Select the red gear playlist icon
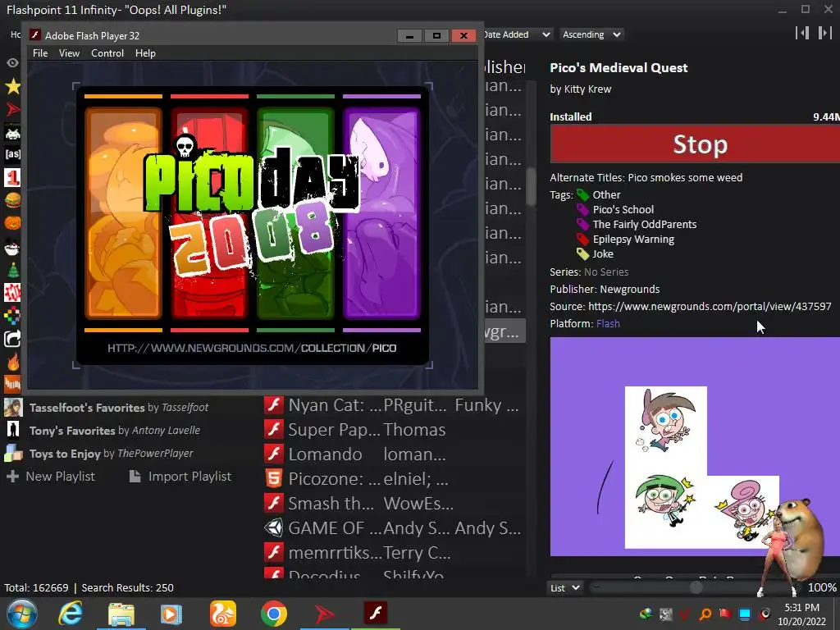Viewport: 840px width, 630px height. [x=12, y=293]
